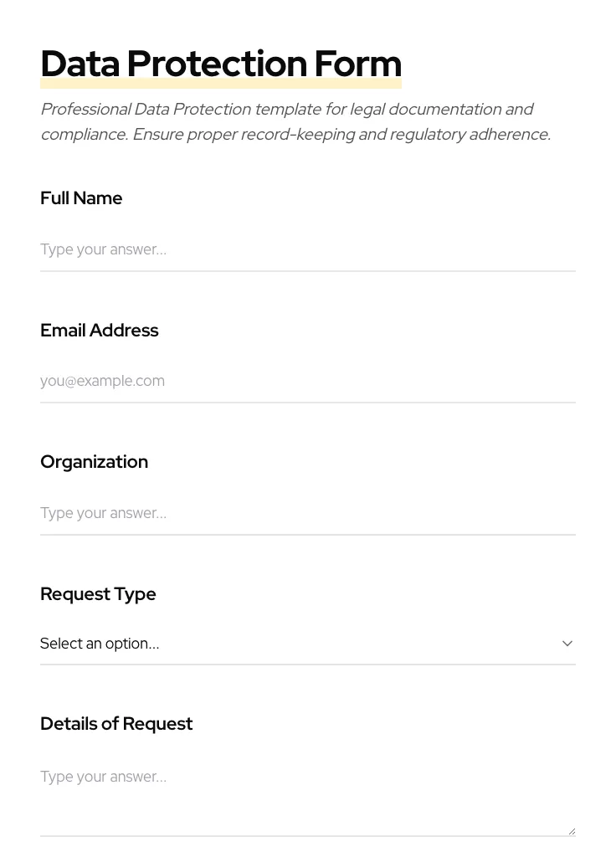The height and width of the screenshot is (857, 616).
Task: Click the 'Full Name' field label
Action: click(81, 198)
